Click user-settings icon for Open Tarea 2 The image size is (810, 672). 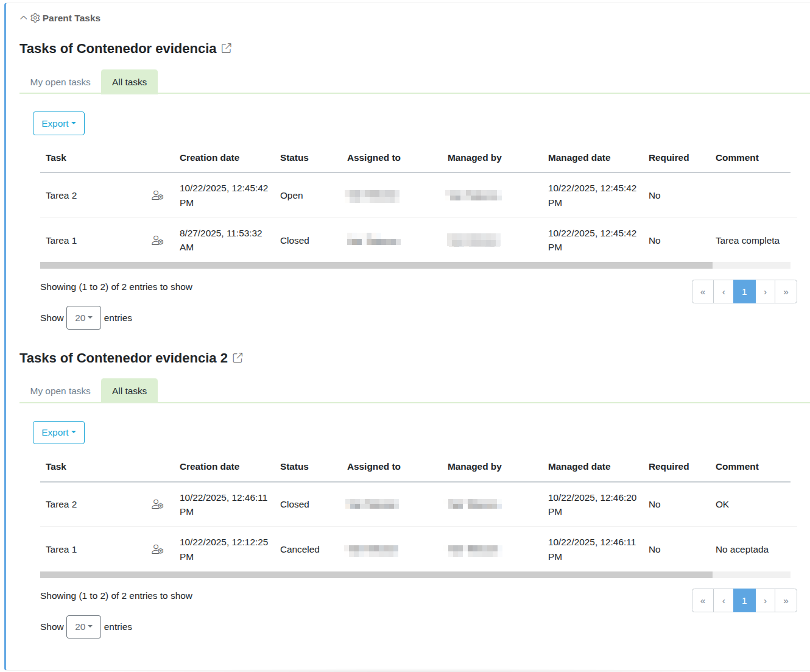pos(157,196)
